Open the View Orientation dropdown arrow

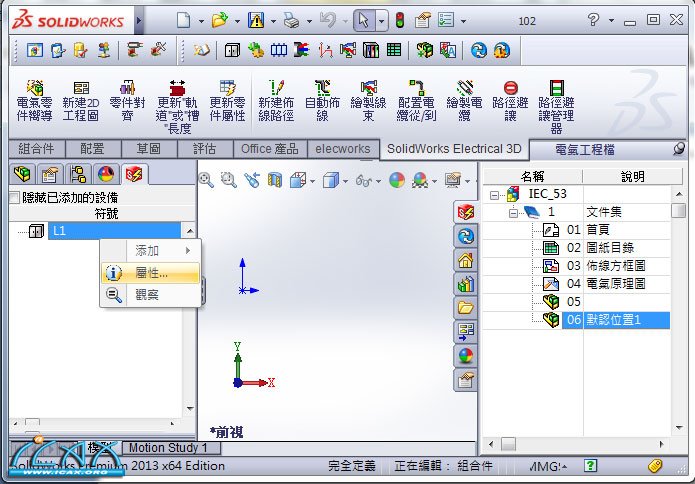[x=313, y=181]
